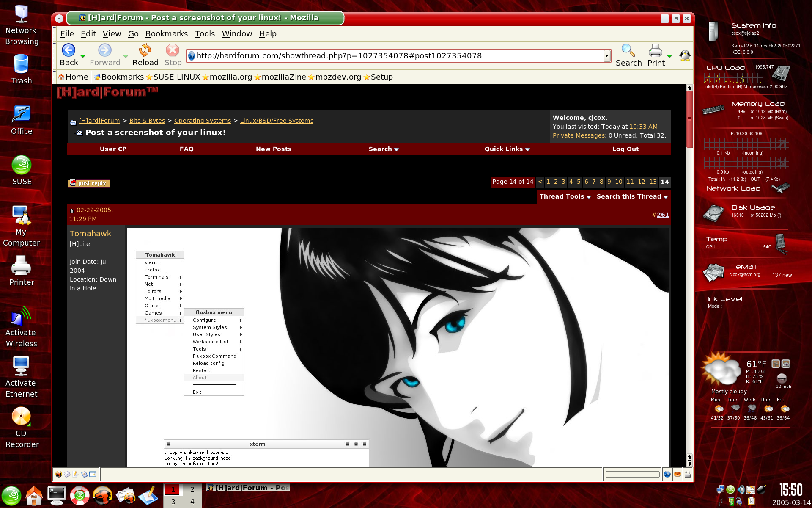Click the scrollbar up arrow at top
Image resolution: width=812 pixels, height=508 pixels.
point(689,88)
